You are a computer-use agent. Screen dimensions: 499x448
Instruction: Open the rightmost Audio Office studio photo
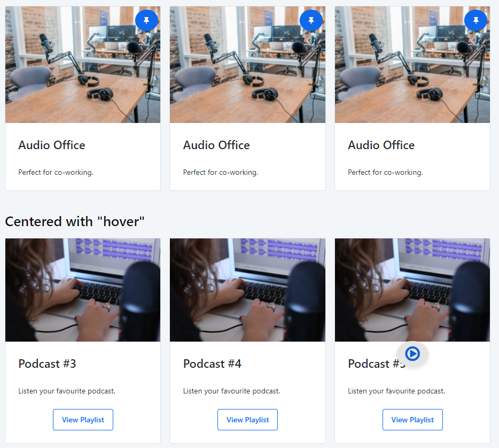pos(412,65)
